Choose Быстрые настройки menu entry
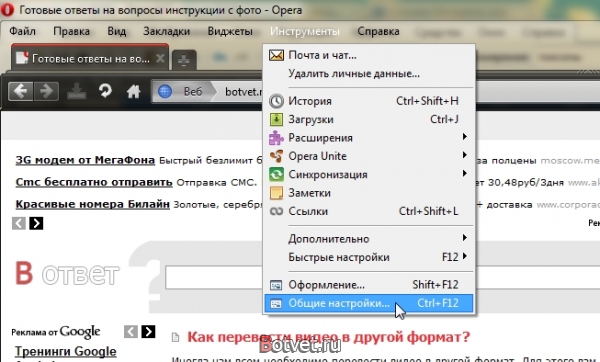The width and height of the screenshot is (600, 362). tap(369, 257)
